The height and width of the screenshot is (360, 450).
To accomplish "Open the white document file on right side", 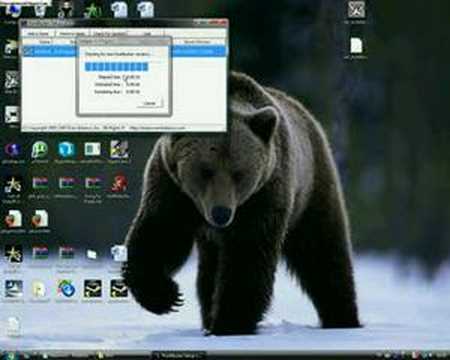I will [356, 46].
